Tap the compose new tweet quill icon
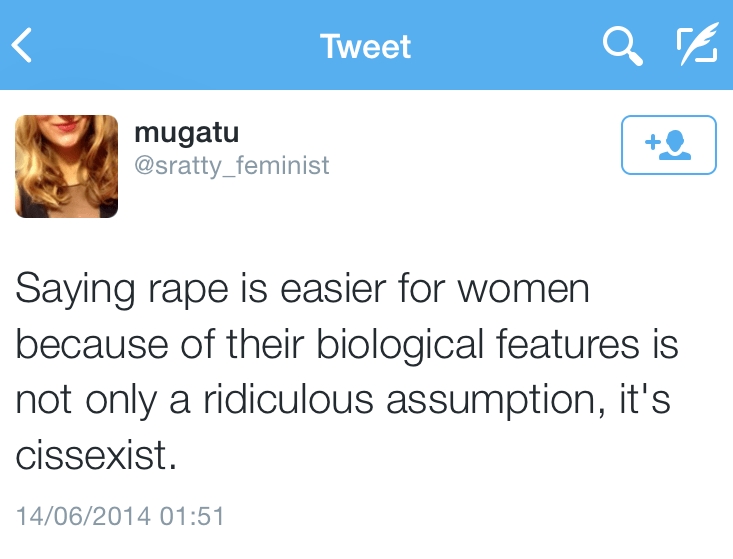 (696, 46)
